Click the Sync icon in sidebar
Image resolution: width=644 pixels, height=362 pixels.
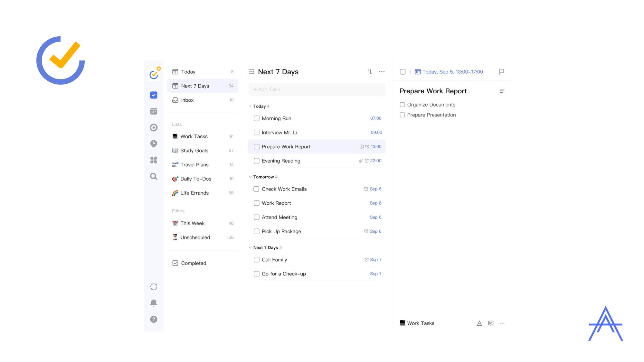coord(154,287)
